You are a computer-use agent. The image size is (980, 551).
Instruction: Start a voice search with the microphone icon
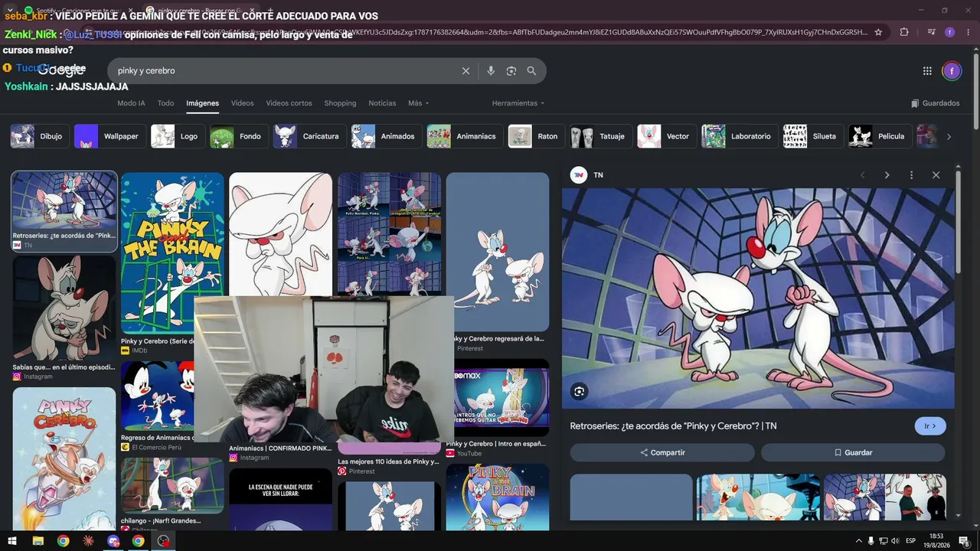click(491, 70)
